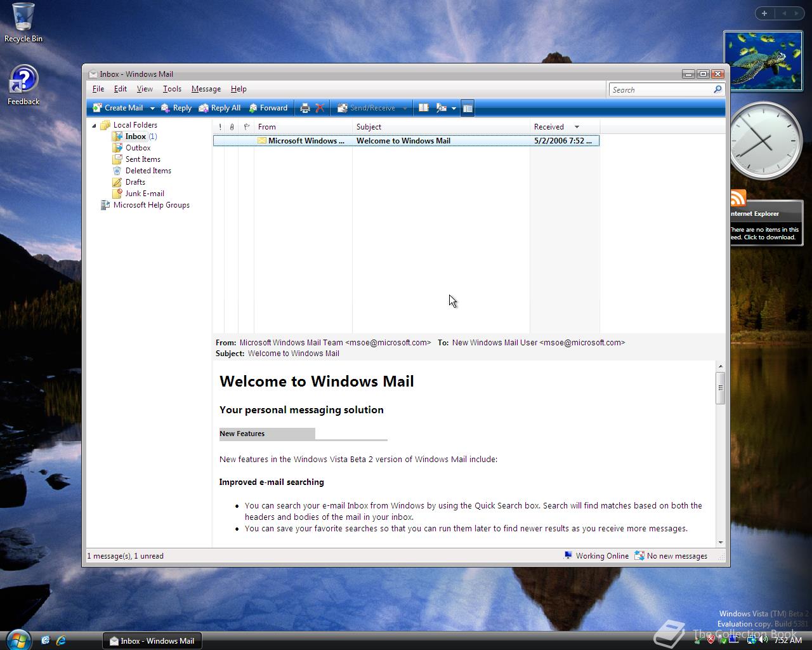Open the Find dropdown arrow
Image resolution: width=812 pixels, height=650 pixels.
[454, 109]
